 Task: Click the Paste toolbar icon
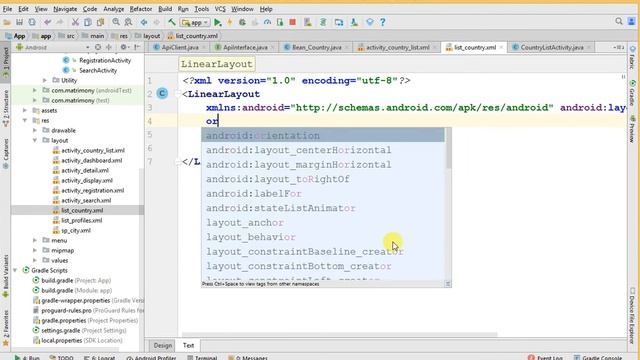tap(100, 22)
